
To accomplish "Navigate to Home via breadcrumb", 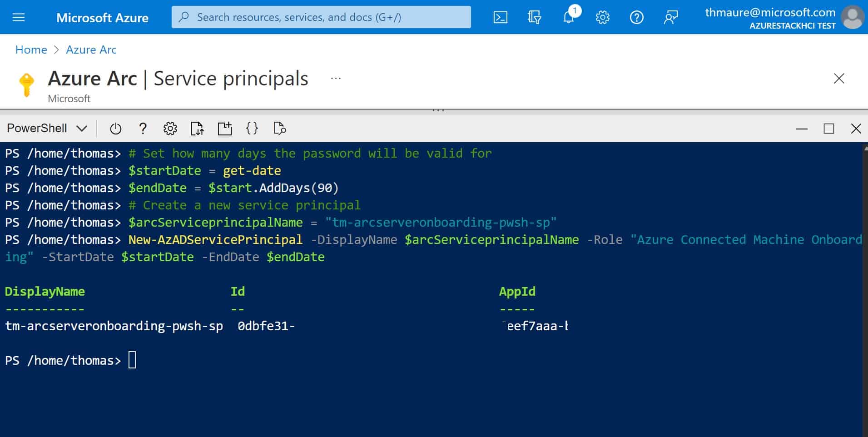I will pos(31,50).
